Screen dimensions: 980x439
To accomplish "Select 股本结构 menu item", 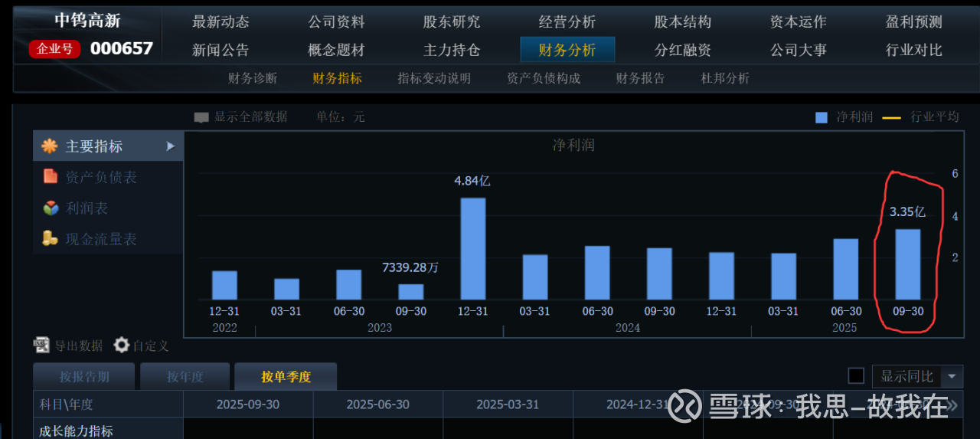I will pos(683,22).
